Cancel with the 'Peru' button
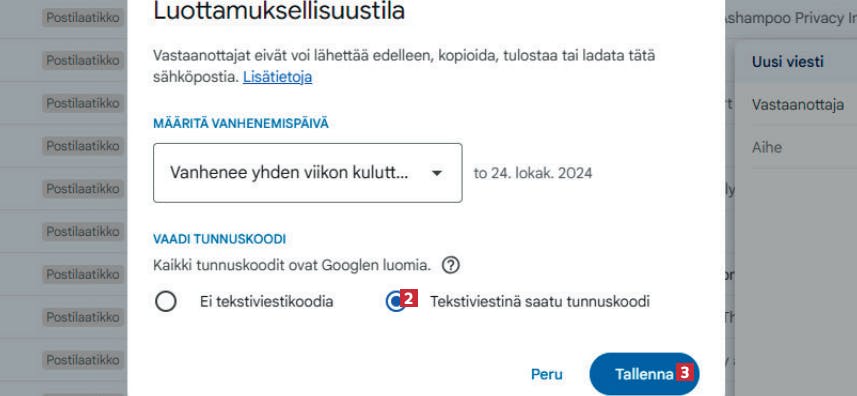 (547, 374)
